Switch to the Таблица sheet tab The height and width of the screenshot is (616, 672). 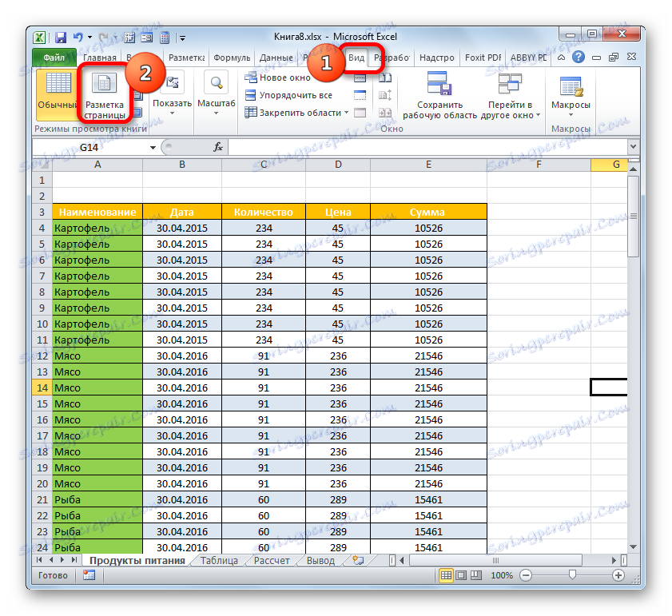[x=219, y=561]
